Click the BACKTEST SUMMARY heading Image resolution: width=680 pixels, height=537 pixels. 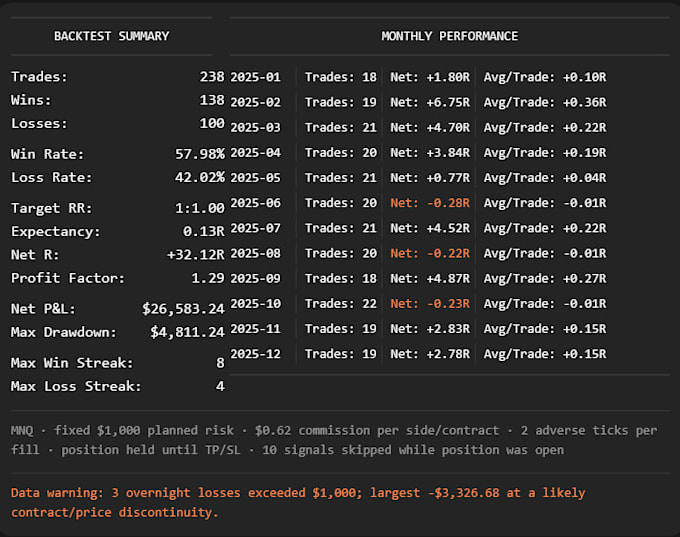point(111,36)
